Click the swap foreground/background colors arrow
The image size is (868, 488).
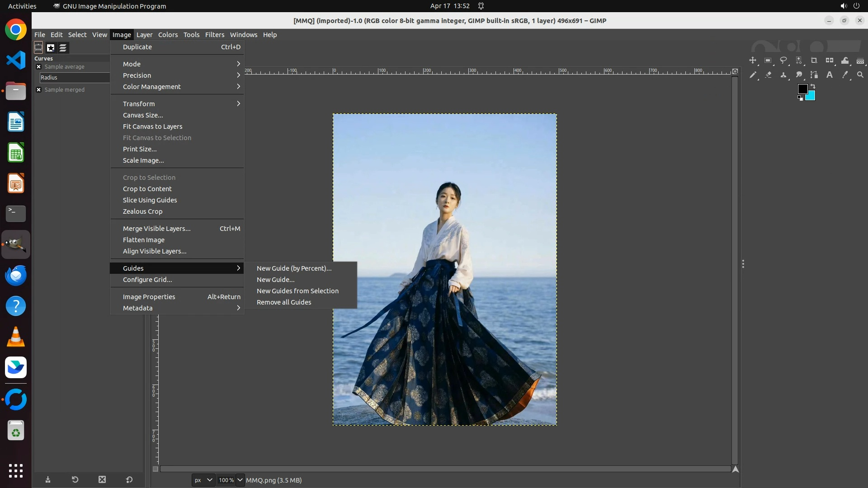(x=813, y=86)
